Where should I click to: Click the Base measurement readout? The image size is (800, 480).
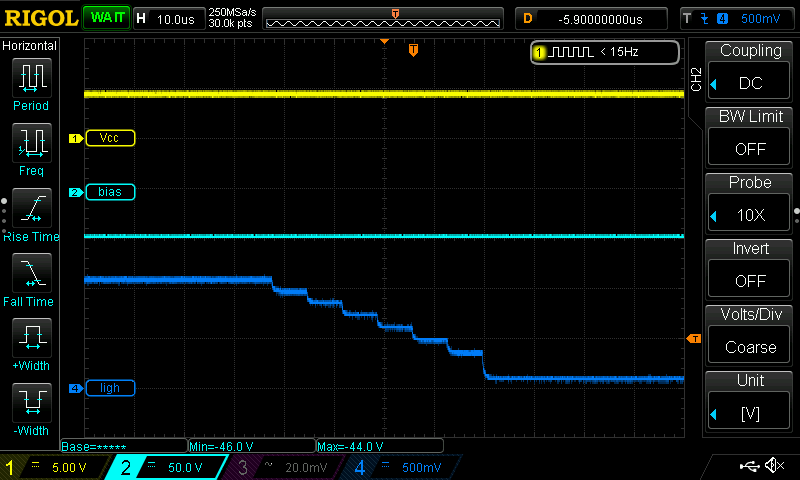123,446
